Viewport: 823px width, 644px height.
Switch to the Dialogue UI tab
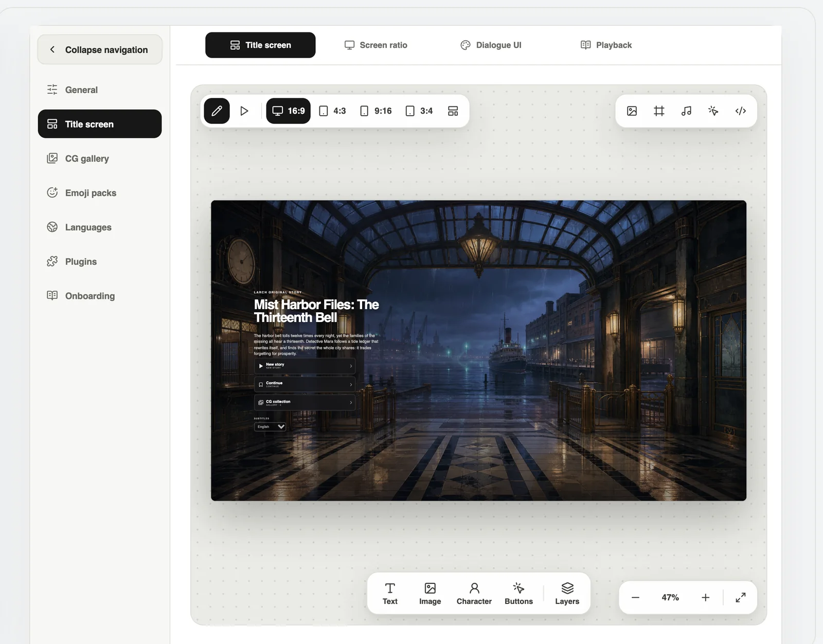[x=491, y=45]
